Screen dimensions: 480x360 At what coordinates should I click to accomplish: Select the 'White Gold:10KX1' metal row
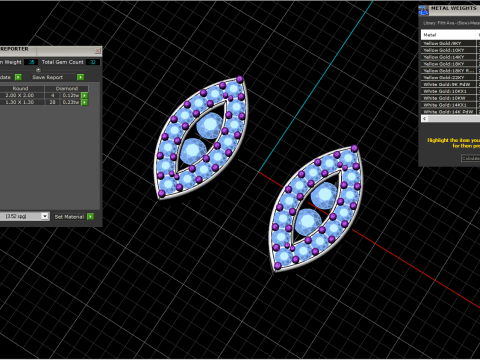pyautogui.click(x=449, y=91)
